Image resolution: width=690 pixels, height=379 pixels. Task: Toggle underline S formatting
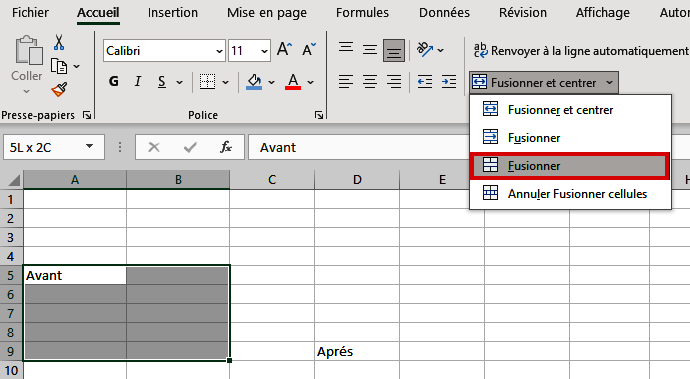click(x=161, y=81)
